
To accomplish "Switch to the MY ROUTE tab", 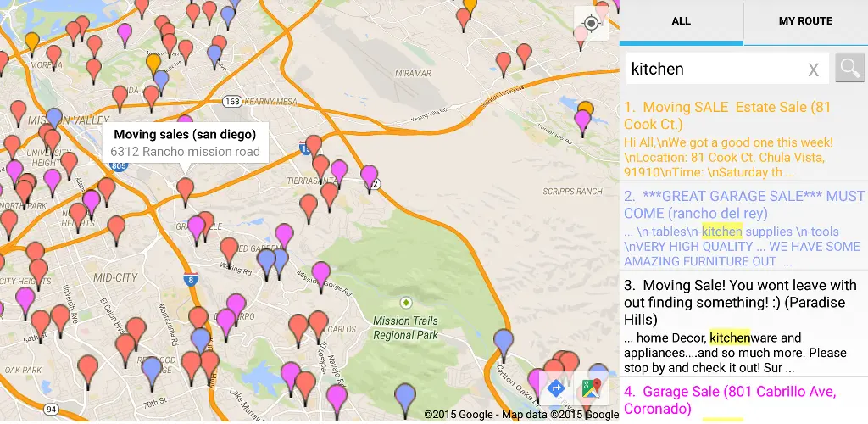I will (x=805, y=21).
